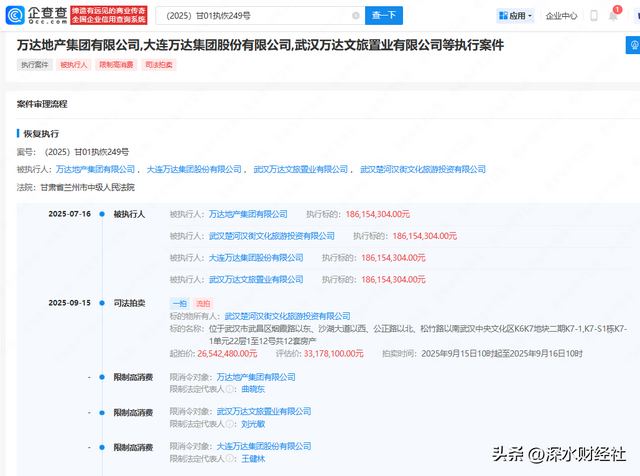The image size is (640, 476).
Task: Select the 执行案件 tag
Action: [34, 64]
